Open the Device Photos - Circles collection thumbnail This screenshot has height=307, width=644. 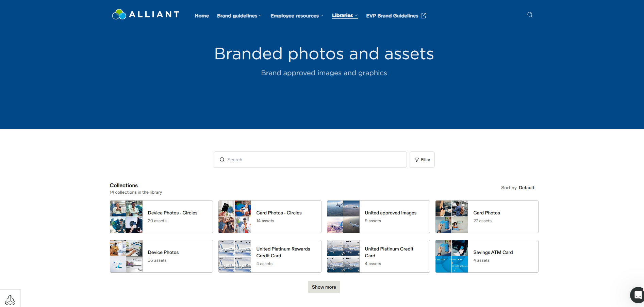[126, 217]
